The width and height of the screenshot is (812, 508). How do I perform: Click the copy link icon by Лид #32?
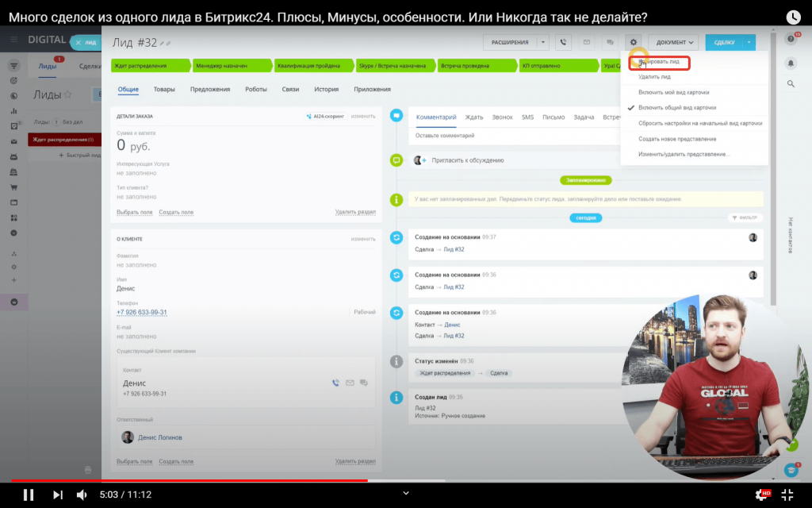(x=169, y=44)
